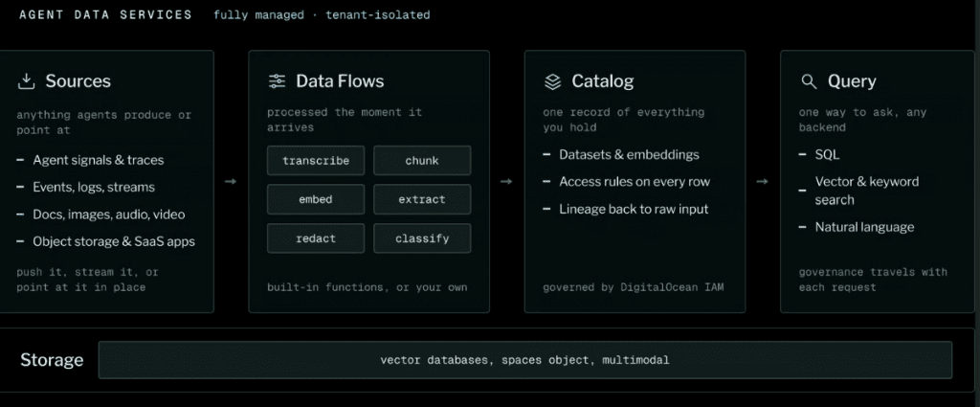Click the Sources download icon
The height and width of the screenshot is (407, 980).
tap(26, 81)
